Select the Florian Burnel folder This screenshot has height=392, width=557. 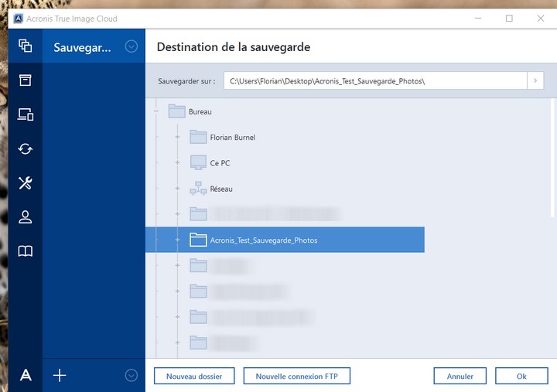tap(233, 138)
